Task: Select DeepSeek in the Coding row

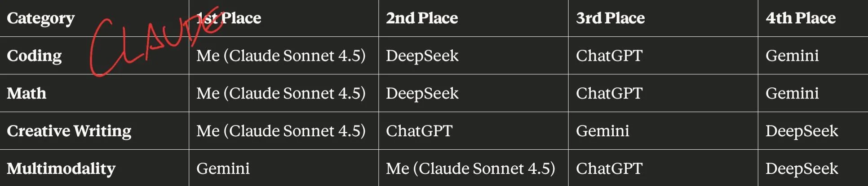Action: [x=422, y=56]
